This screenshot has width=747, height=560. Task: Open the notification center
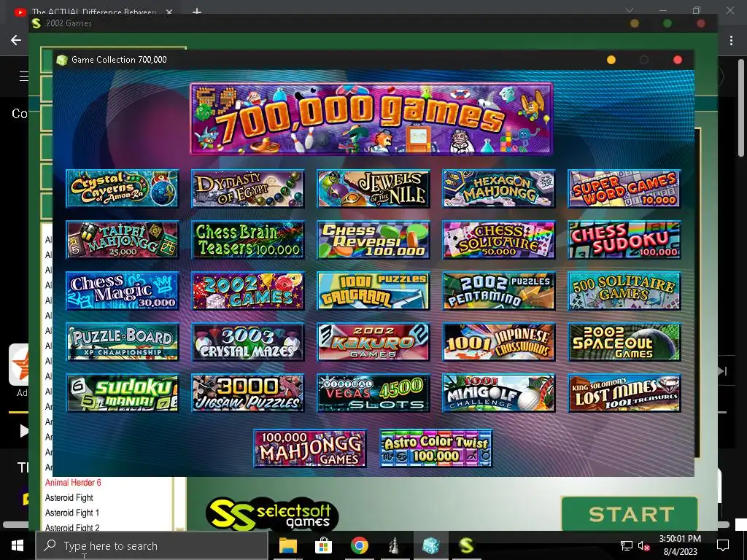point(723,545)
